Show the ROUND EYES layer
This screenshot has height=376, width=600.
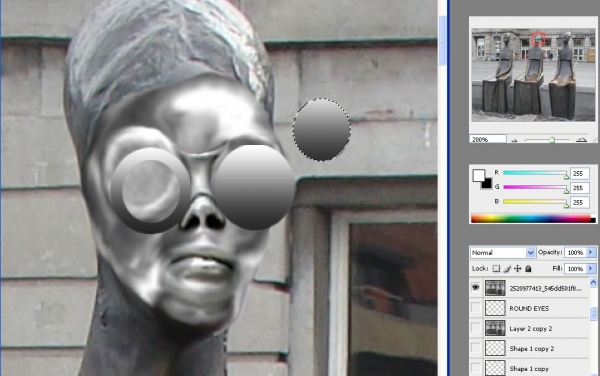click(475, 308)
